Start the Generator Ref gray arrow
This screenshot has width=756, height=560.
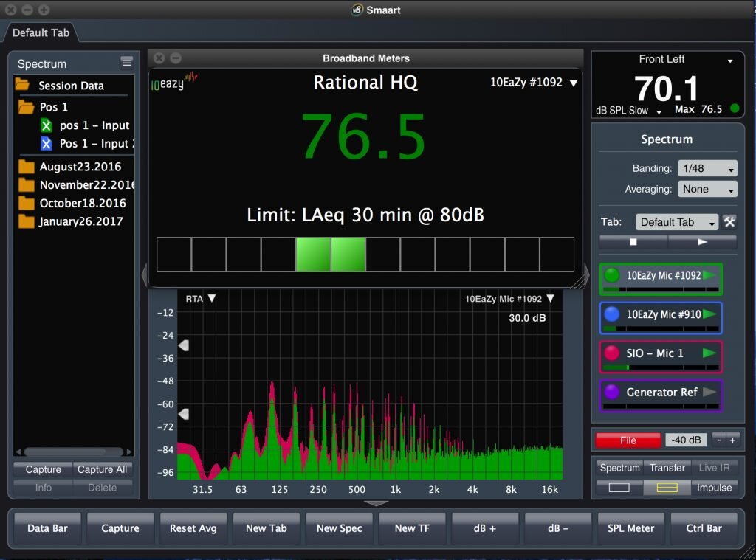click(709, 393)
